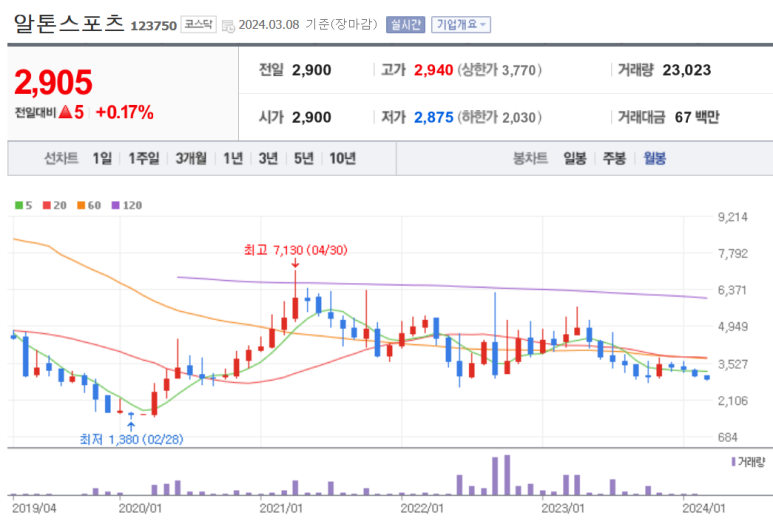Click the 거래대금 67 백만 value
The height and width of the screenshot is (524, 773).
pyautogui.click(x=697, y=117)
